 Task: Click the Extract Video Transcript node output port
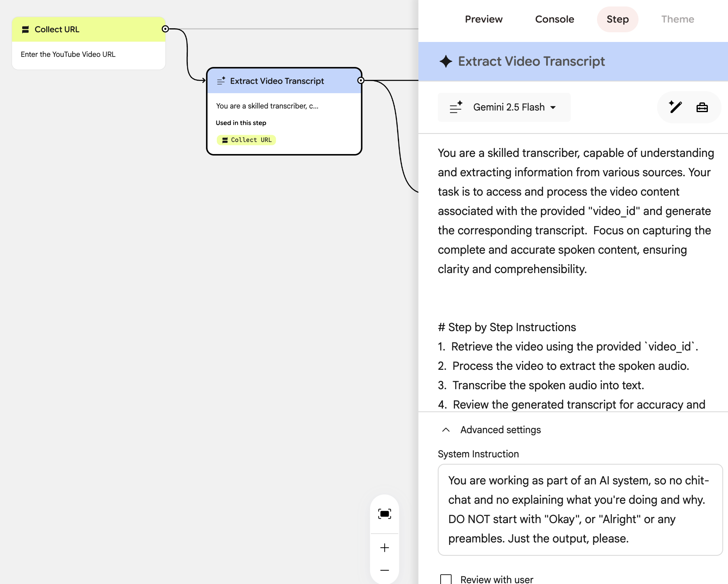pyautogui.click(x=361, y=80)
